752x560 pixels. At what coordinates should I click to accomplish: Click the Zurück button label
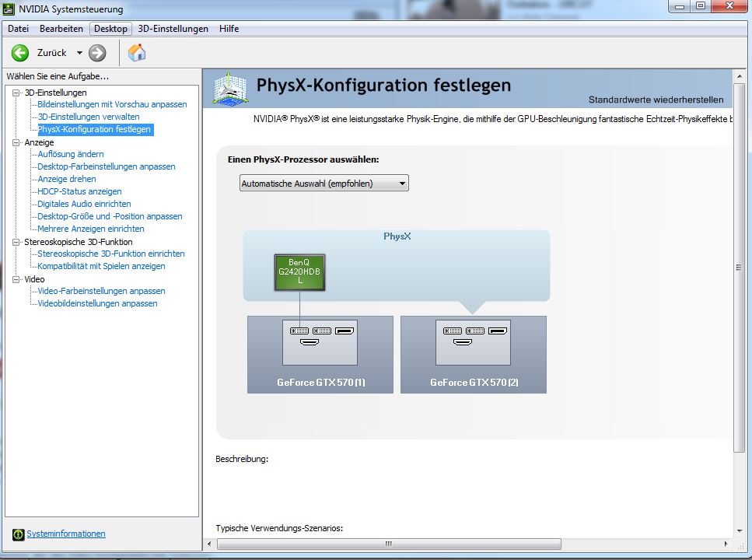[x=52, y=53]
